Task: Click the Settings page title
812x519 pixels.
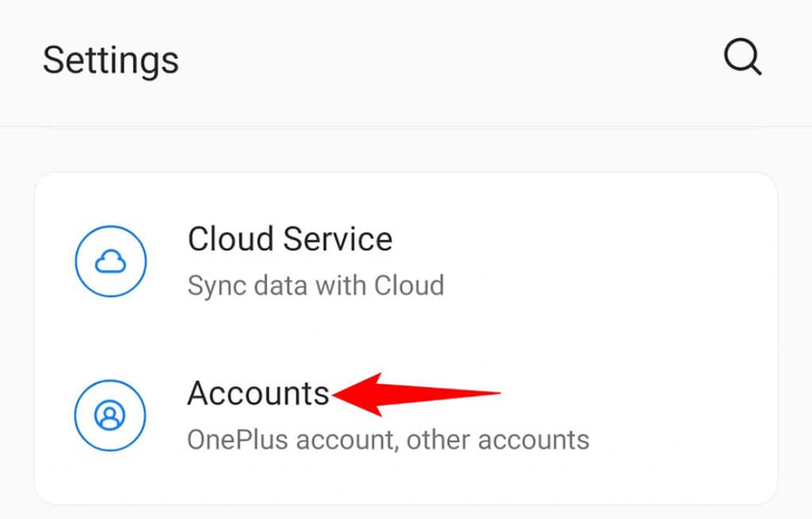Action: click(x=110, y=60)
